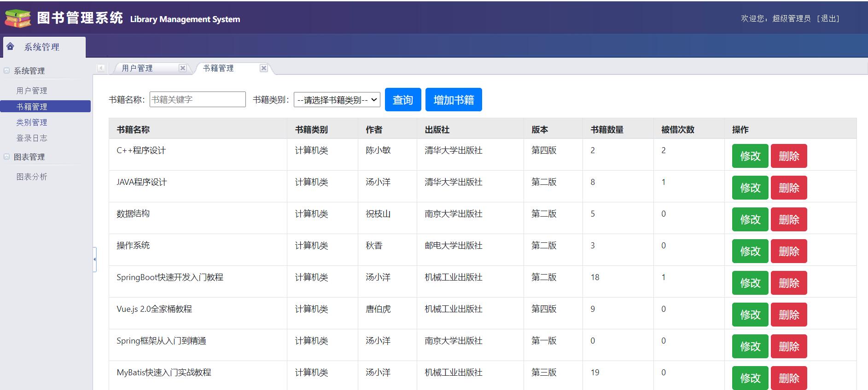Image resolution: width=868 pixels, height=390 pixels.
Task: Click the 增加书籍 button
Action: pos(454,100)
